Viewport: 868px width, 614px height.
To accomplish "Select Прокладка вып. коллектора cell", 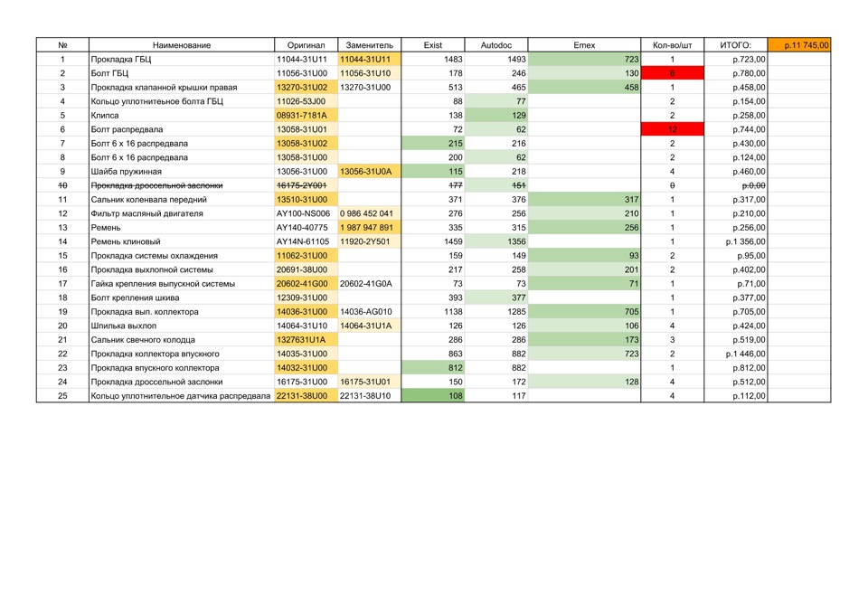I will click(x=182, y=312).
